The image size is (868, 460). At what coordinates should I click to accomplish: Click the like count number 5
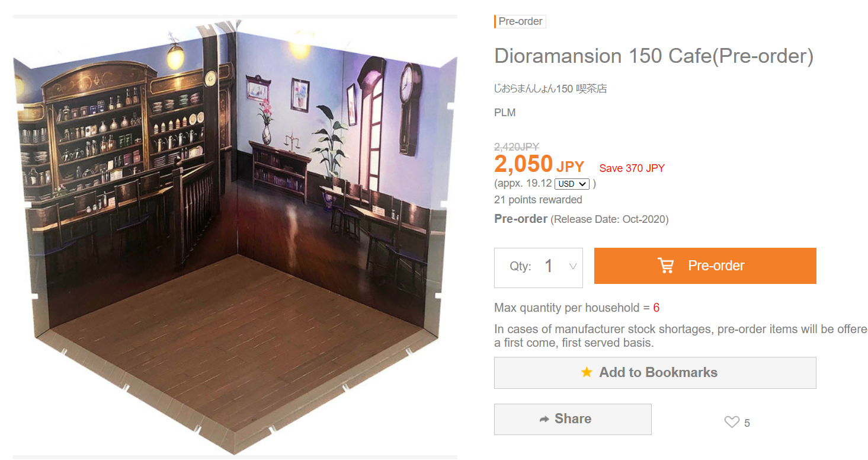(747, 423)
